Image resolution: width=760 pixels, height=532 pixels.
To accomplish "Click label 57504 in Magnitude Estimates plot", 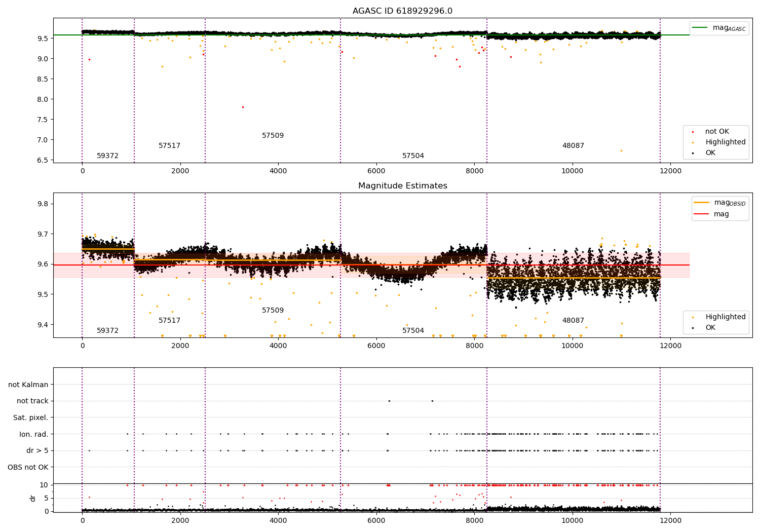I will [x=413, y=331].
